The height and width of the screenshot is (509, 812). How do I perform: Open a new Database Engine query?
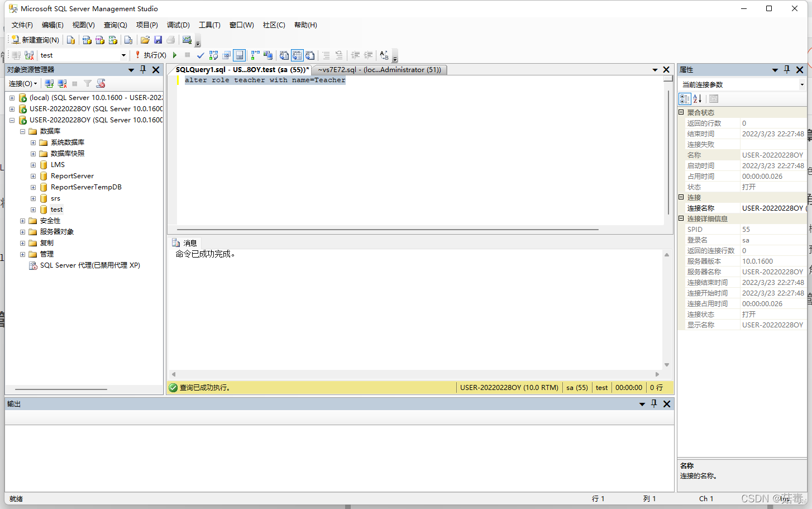pyautogui.click(x=71, y=40)
